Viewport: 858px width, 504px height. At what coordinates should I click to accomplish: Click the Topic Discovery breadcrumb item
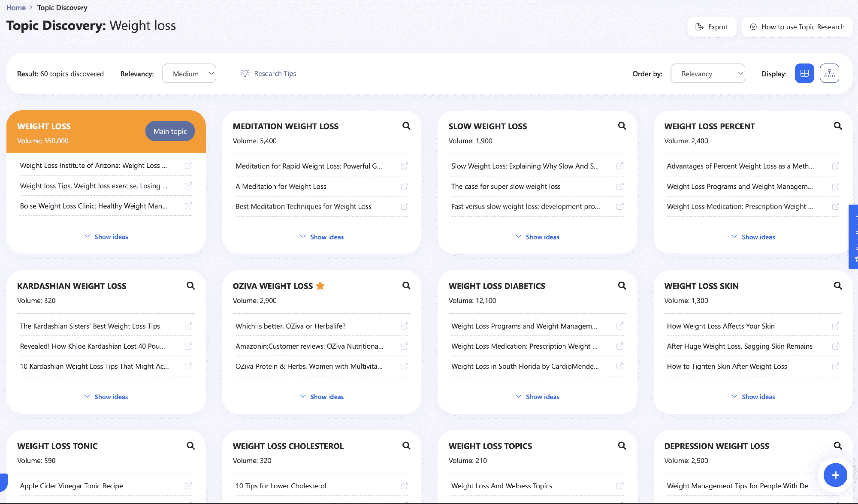tap(62, 8)
